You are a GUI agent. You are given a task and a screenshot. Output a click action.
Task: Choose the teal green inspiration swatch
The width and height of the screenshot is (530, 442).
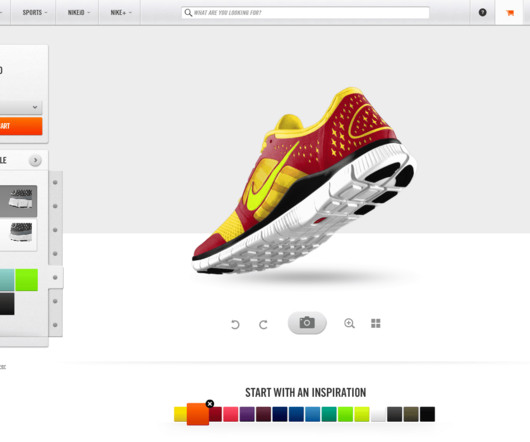pyautogui.click(x=329, y=414)
